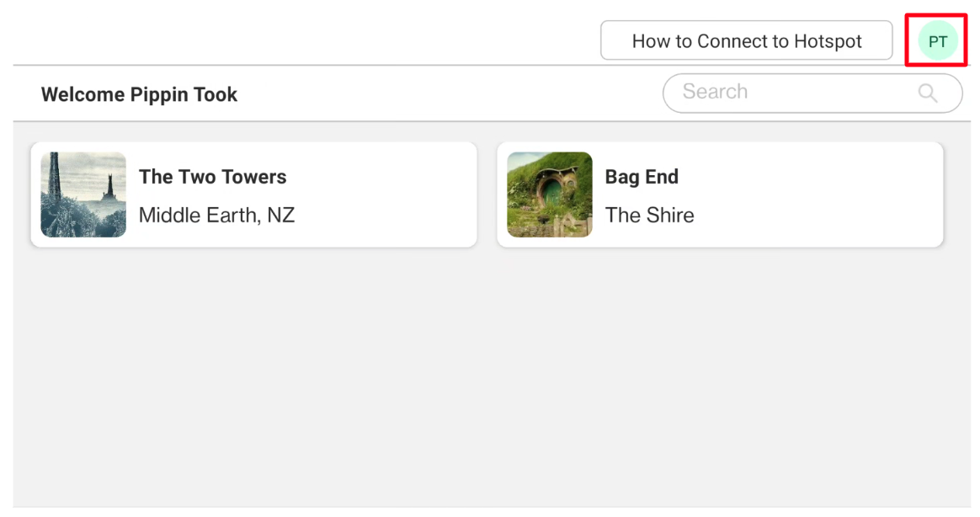Click the magnifying glass search icon
980x517 pixels.
coord(928,93)
